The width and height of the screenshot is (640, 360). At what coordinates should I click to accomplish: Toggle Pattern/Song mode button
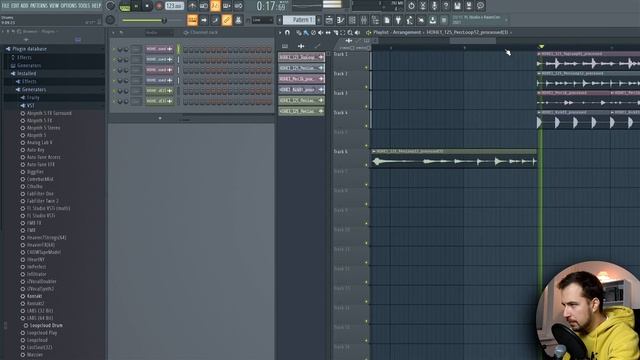pyautogui.click(x=125, y=6)
